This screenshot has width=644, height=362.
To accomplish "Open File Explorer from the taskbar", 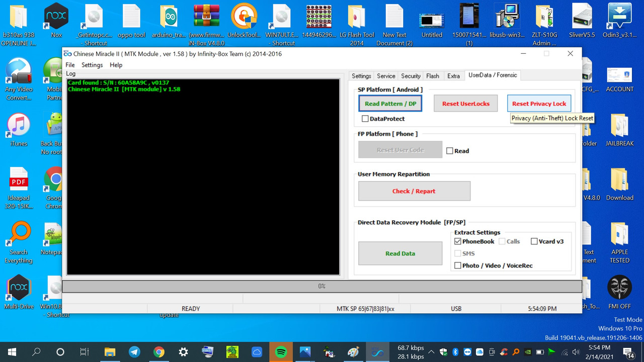I will tap(110, 352).
